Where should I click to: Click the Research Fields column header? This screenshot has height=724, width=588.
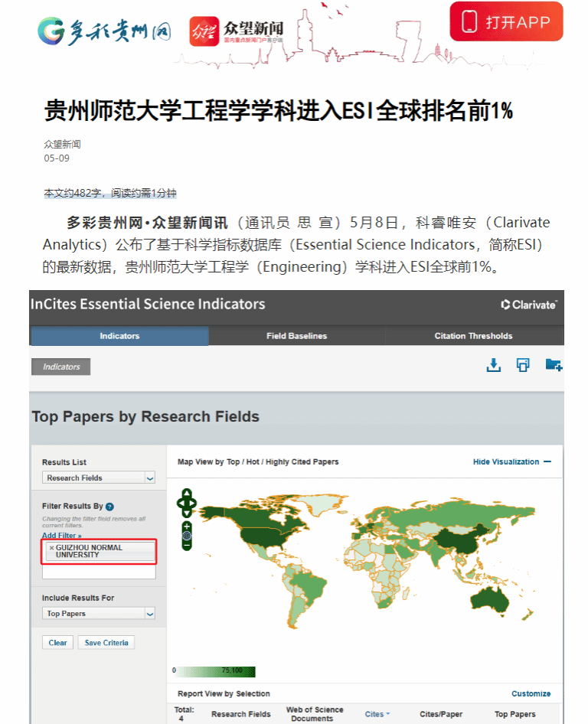click(241, 714)
